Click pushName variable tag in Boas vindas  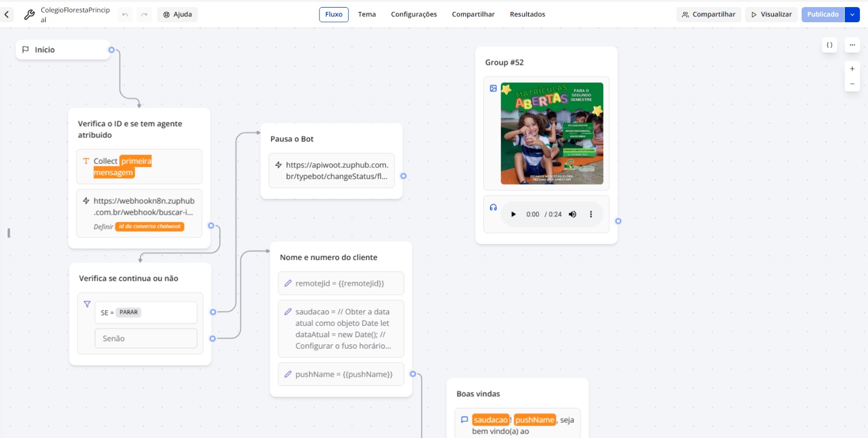(x=535, y=420)
